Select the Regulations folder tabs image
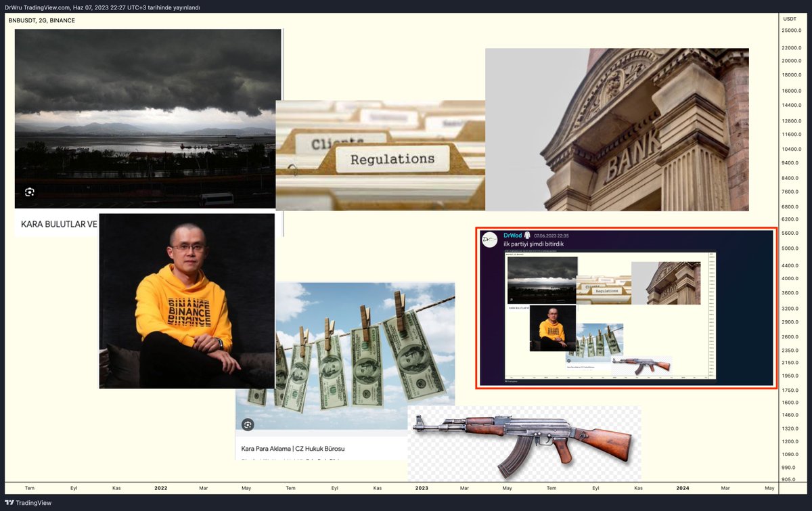812x511 pixels. [380, 156]
